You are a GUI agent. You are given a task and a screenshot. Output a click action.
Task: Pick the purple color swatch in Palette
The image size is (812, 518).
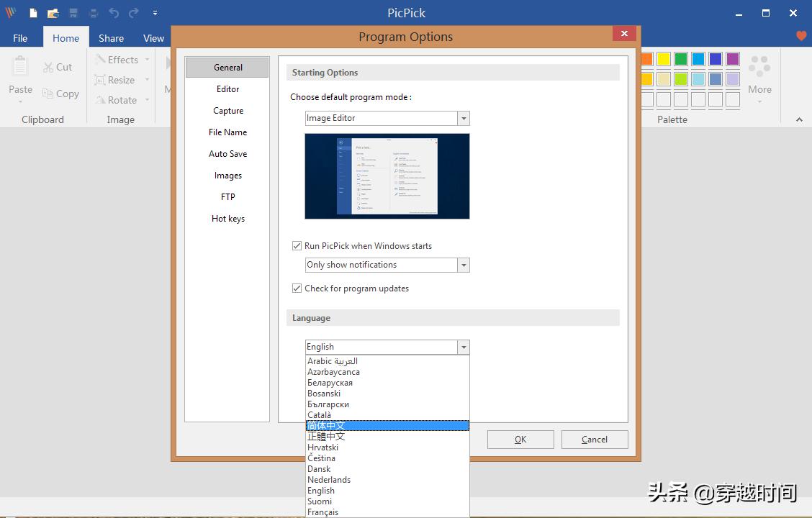[733, 59]
